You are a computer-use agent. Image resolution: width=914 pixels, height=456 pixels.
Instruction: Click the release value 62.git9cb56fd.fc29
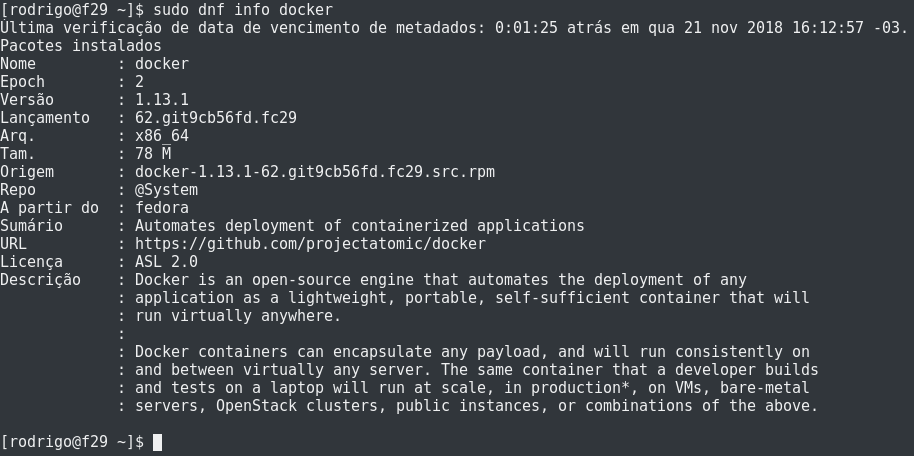(216, 118)
